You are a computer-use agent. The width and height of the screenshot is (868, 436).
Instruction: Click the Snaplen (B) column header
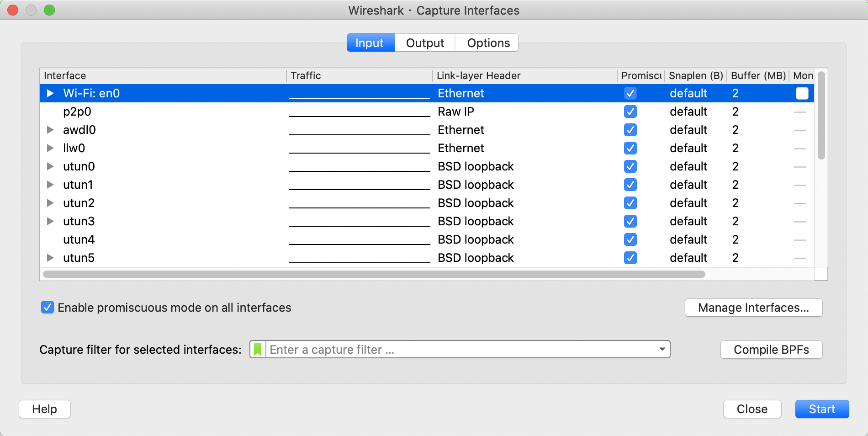[696, 75]
